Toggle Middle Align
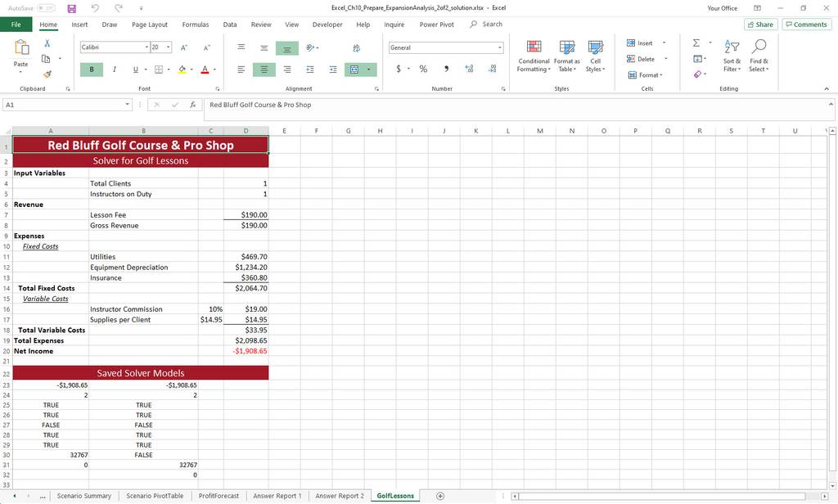 264,47
